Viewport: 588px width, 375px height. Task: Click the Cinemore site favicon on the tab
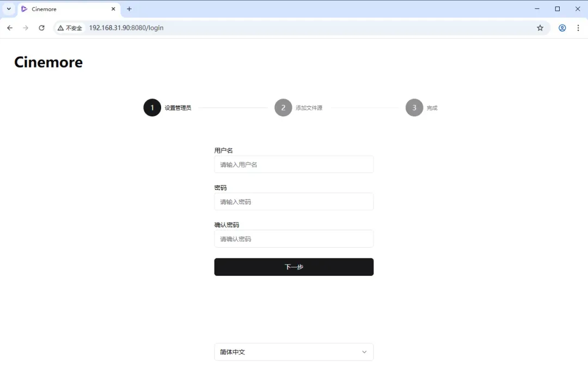23,9
